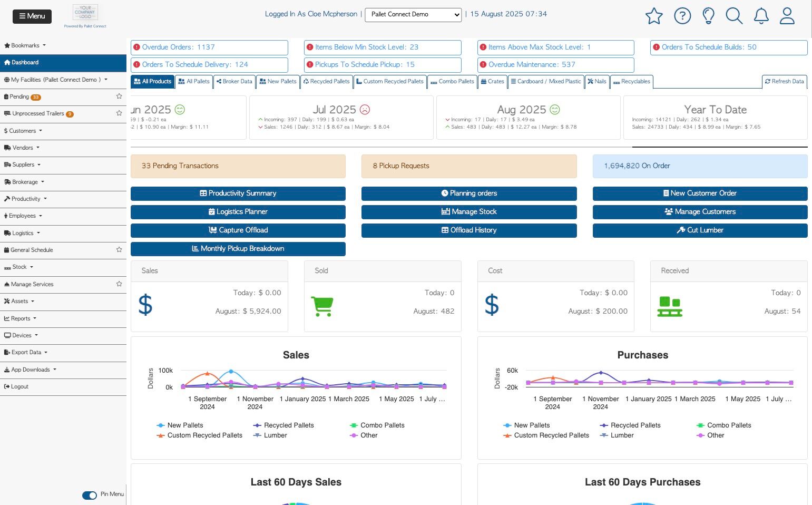Open the Pallet Connect Demo facility dropdown
Screen dimensions: 812x505
413,15
